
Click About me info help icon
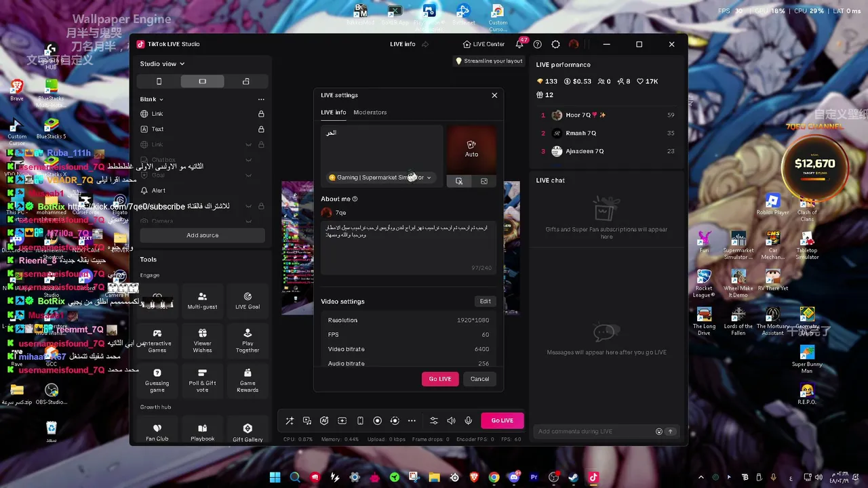355,199
